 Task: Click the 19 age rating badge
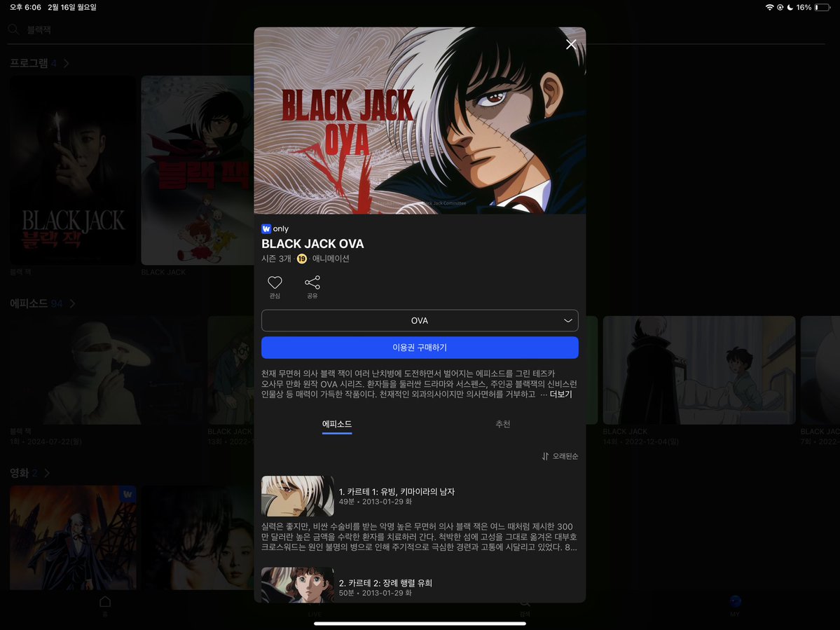[x=302, y=259]
